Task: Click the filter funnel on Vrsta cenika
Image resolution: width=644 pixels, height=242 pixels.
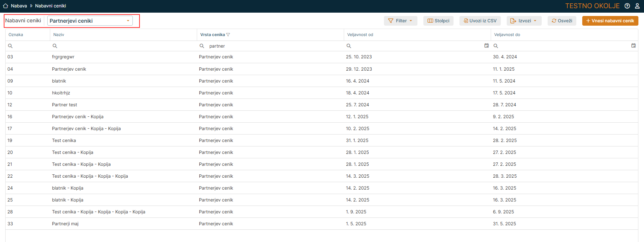Action: [x=228, y=35]
